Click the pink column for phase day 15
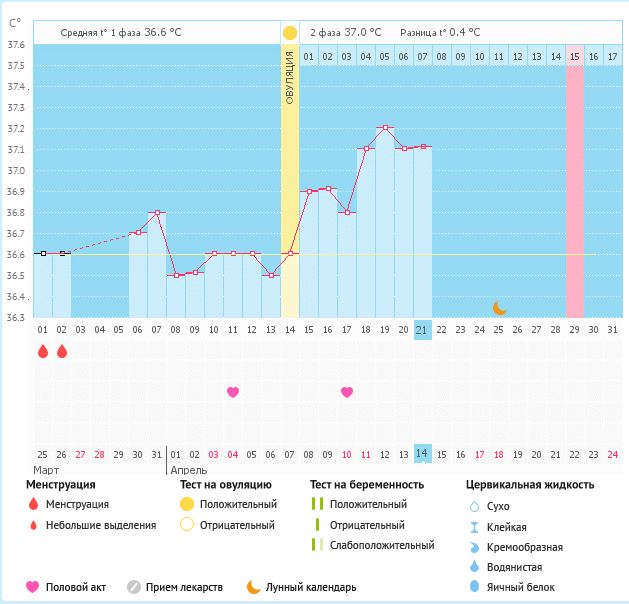The width and height of the screenshot is (629, 604). [575, 180]
